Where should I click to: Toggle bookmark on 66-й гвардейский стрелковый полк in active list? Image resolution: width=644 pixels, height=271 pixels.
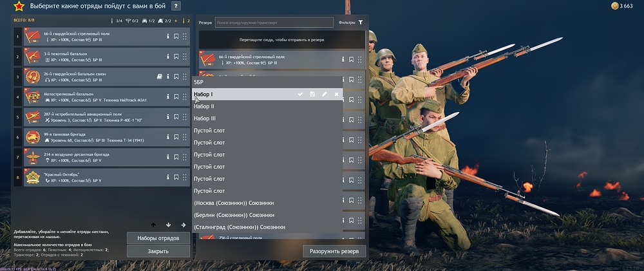[x=176, y=37]
